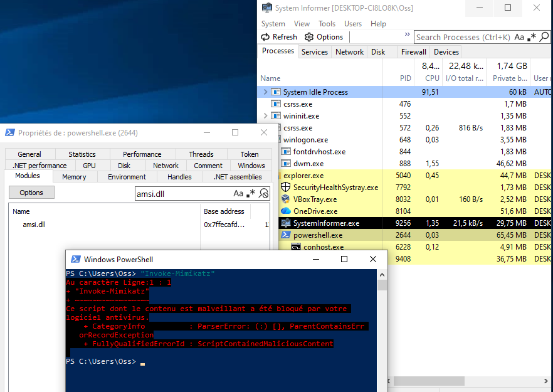Image resolution: width=553 pixels, height=392 pixels.
Task: Open the Options gear in System Informer toolbar
Action: (309, 37)
